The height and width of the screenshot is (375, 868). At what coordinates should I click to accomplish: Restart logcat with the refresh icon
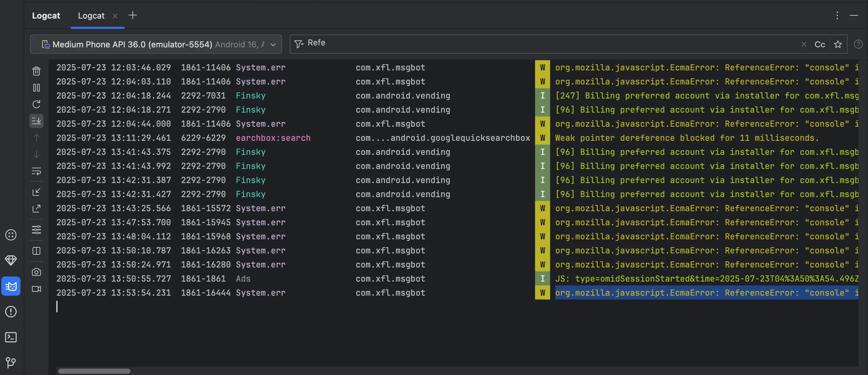(x=36, y=104)
